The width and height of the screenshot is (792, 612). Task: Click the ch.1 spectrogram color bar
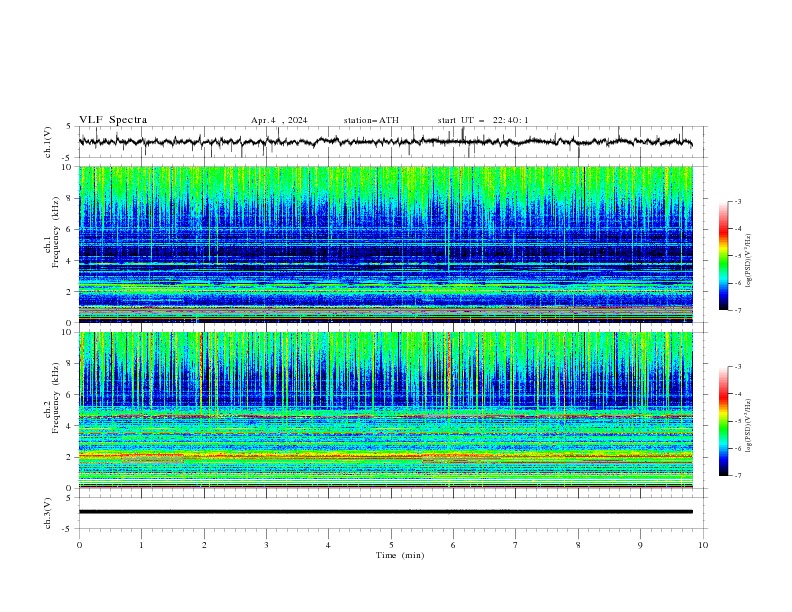pos(723,255)
